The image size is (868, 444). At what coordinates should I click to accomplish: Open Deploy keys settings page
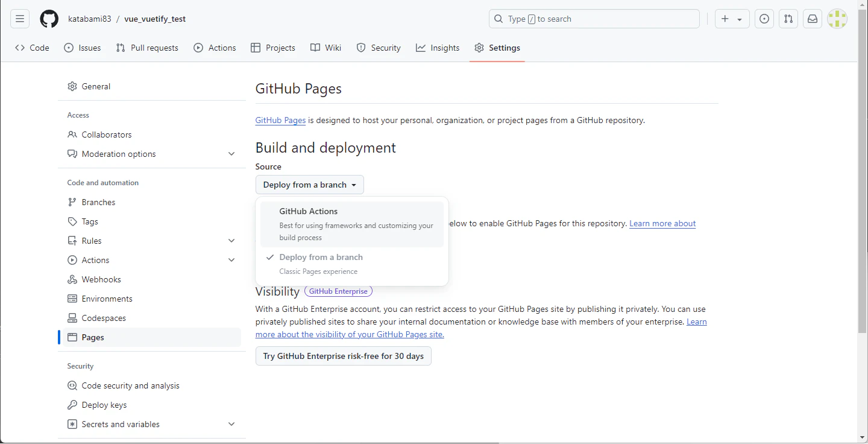pyautogui.click(x=149, y=405)
